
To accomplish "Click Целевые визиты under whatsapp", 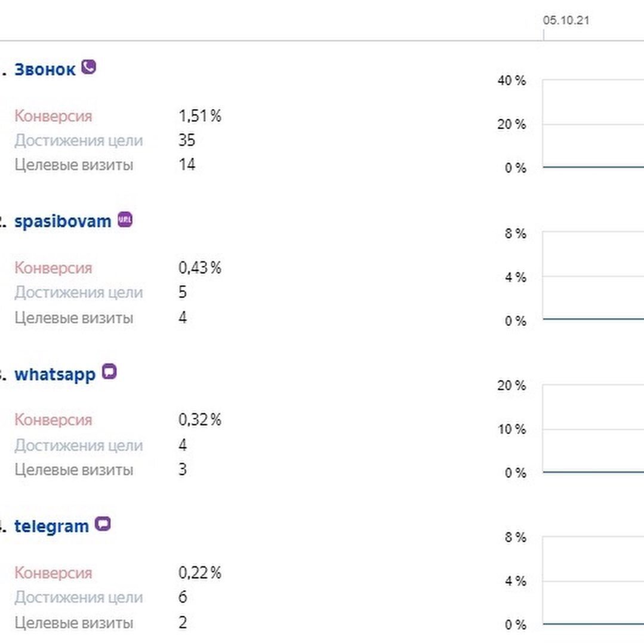I will click(x=73, y=470).
